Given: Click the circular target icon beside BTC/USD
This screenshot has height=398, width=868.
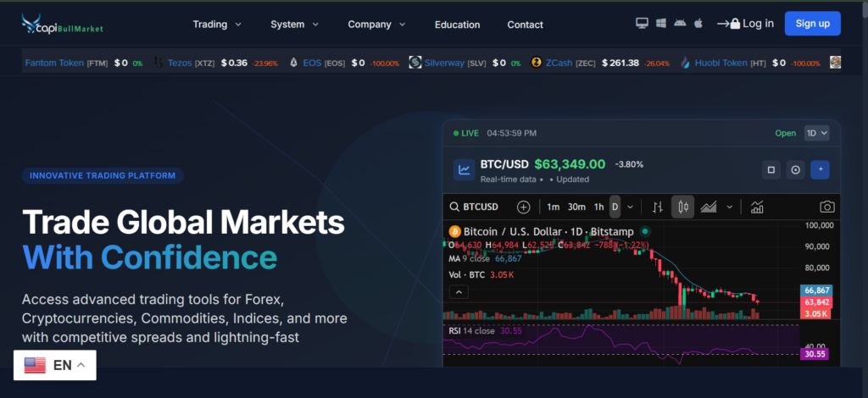Looking at the screenshot, I should (795, 169).
